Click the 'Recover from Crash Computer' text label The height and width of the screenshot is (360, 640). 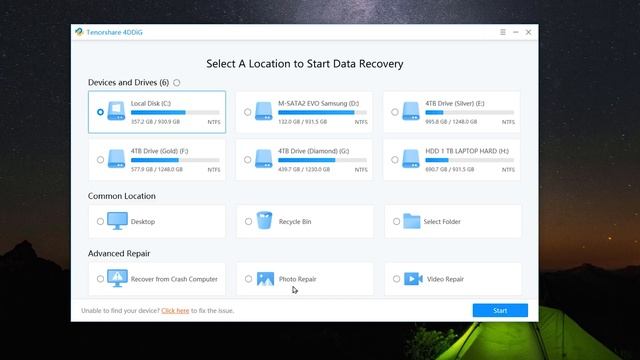[x=174, y=279]
